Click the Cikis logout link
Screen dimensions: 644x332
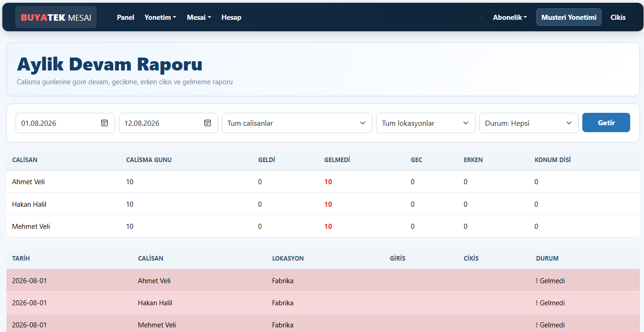click(618, 17)
